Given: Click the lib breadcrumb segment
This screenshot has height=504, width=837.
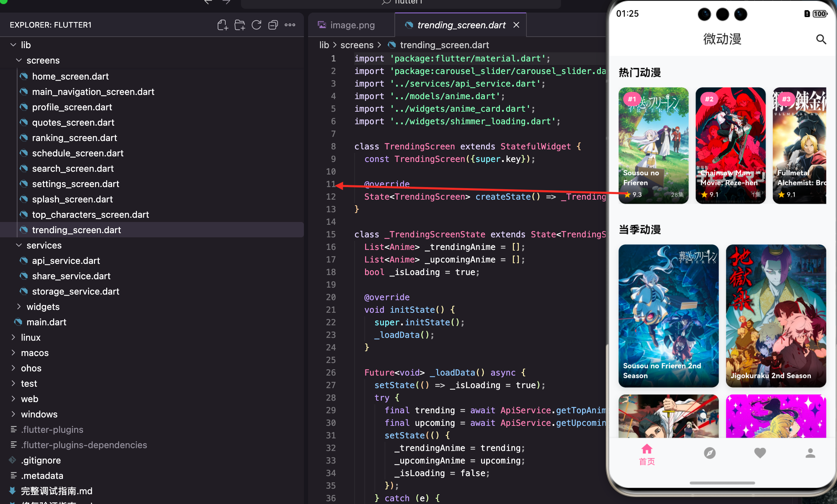Looking at the screenshot, I should (324, 45).
